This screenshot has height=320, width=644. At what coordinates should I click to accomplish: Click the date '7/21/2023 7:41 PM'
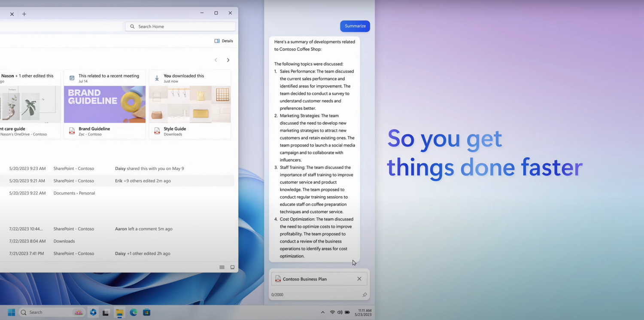[x=27, y=253]
